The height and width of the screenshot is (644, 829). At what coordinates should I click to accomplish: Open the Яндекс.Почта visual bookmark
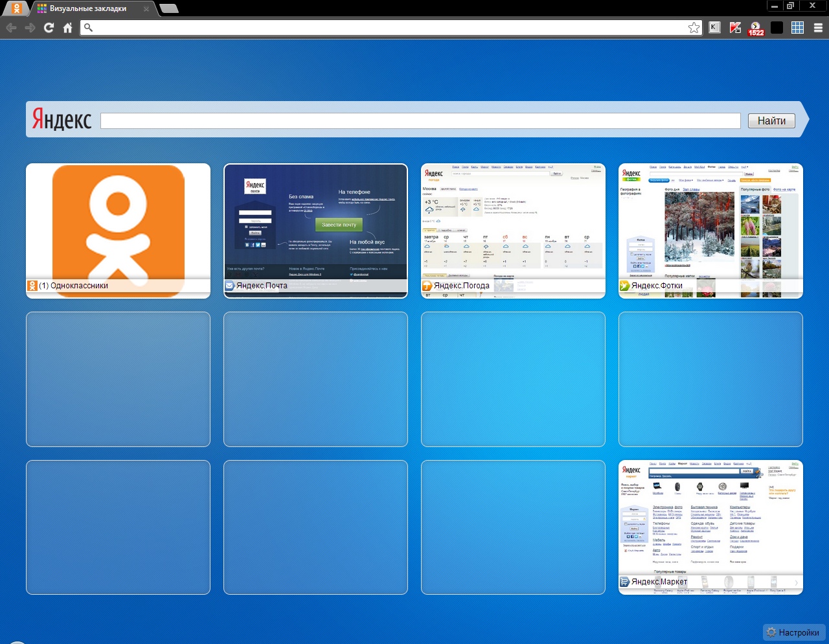click(315, 231)
